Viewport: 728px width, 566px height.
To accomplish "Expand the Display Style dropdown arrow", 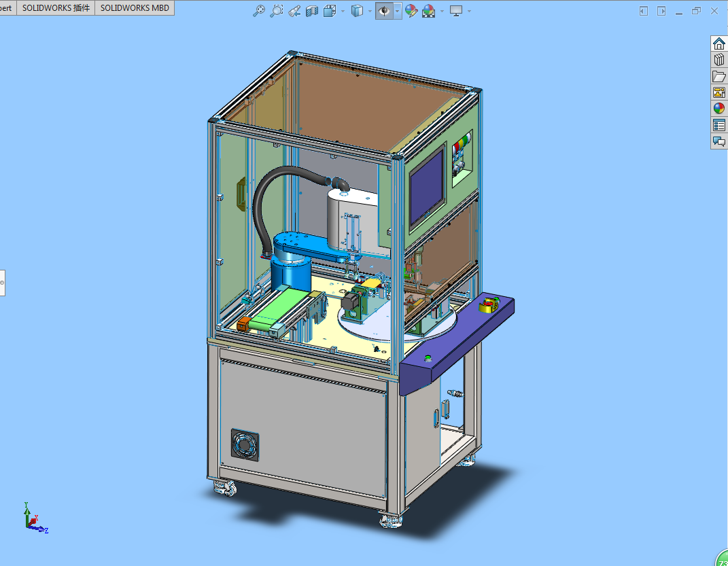I will click(x=370, y=11).
